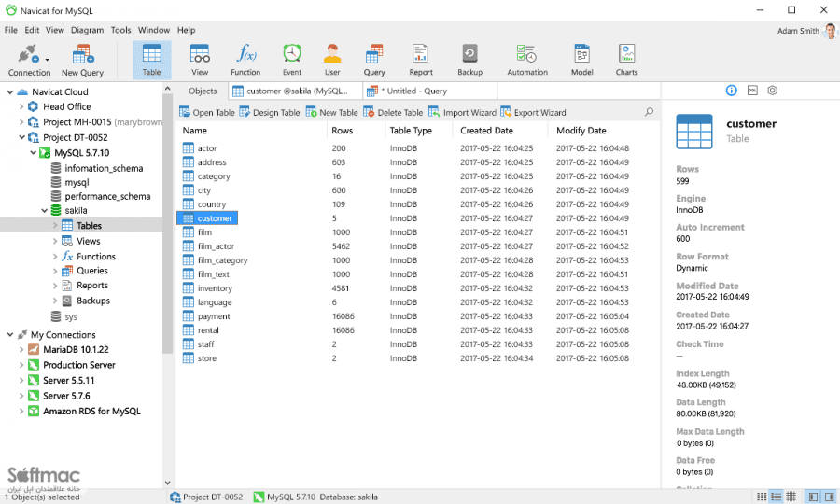Screen dimensions: 840x504
Task: Select the customer table entry
Action: [207, 218]
